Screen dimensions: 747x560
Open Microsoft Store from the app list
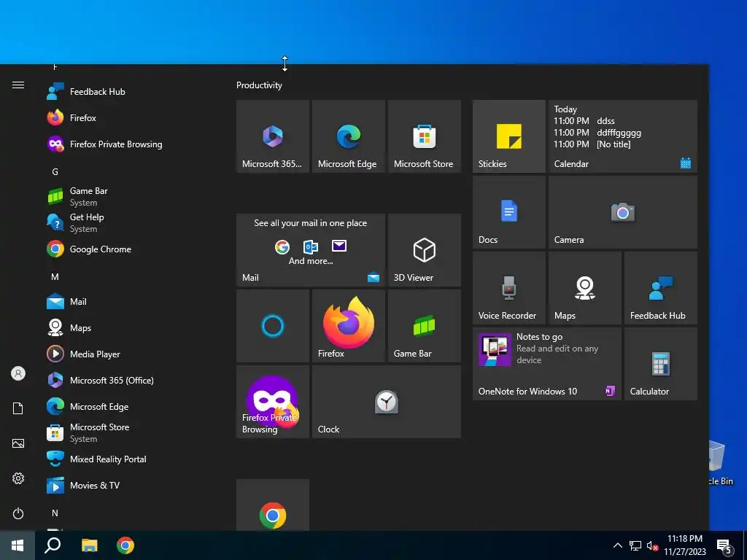[128, 432]
